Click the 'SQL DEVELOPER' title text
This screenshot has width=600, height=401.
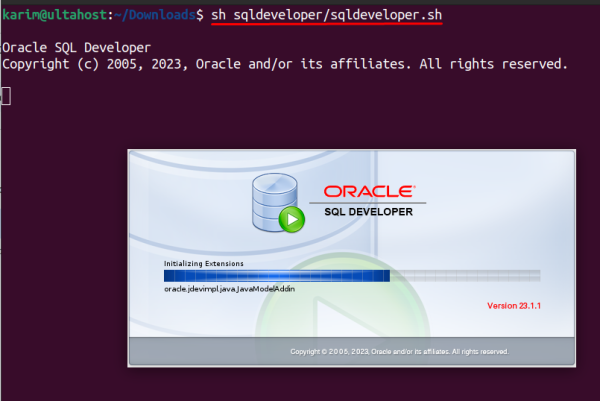click(368, 212)
